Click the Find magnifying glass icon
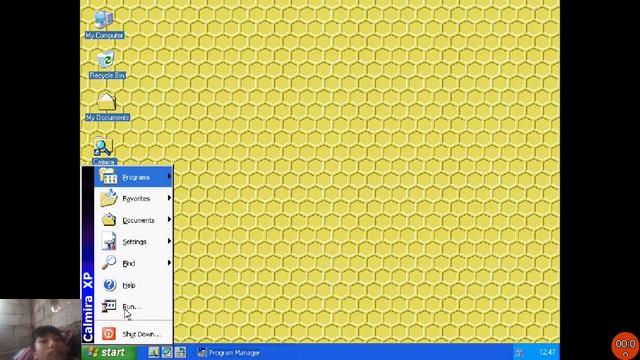This screenshot has height=360, width=640. [x=109, y=263]
